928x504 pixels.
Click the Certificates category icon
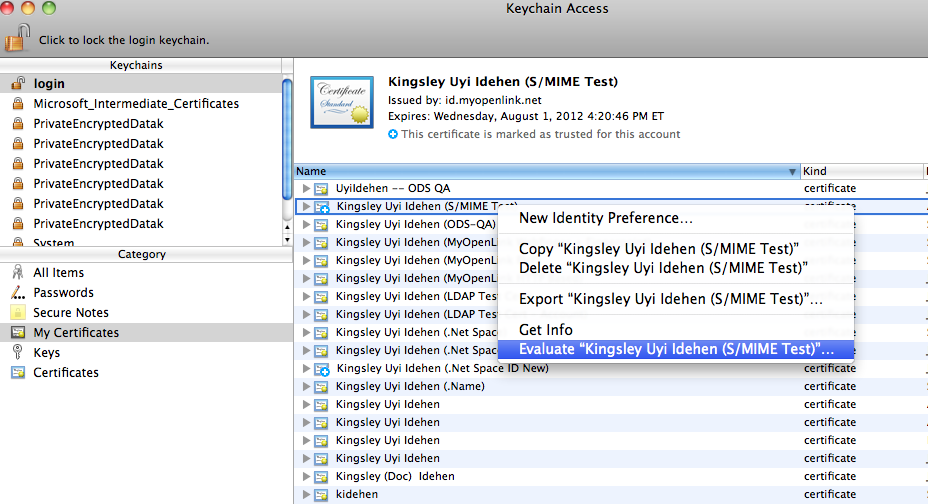(18, 373)
